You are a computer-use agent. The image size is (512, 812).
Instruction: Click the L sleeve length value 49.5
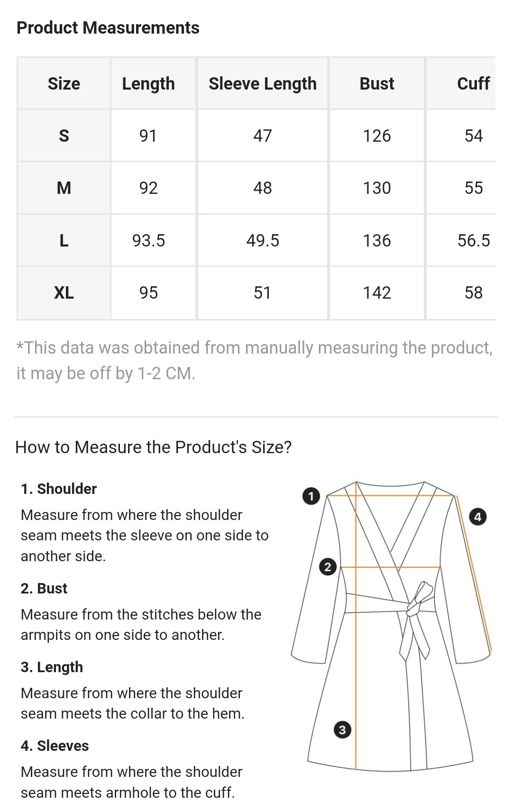click(263, 240)
